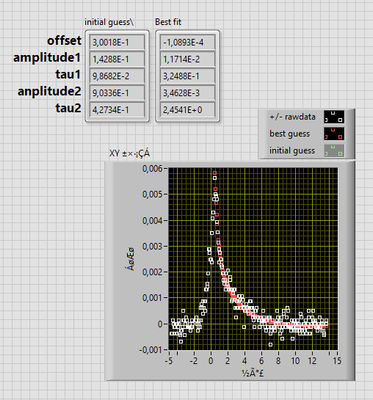
Task: Click the Best fit amplitude1 value
Action: point(188,59)
